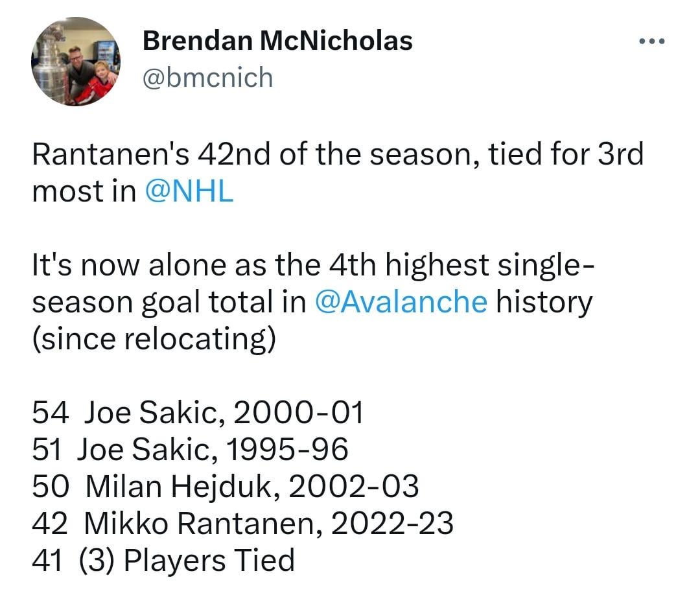
Task: Click the "51 Joe Sakic, 1995-96" line
Action: point(190,450)
